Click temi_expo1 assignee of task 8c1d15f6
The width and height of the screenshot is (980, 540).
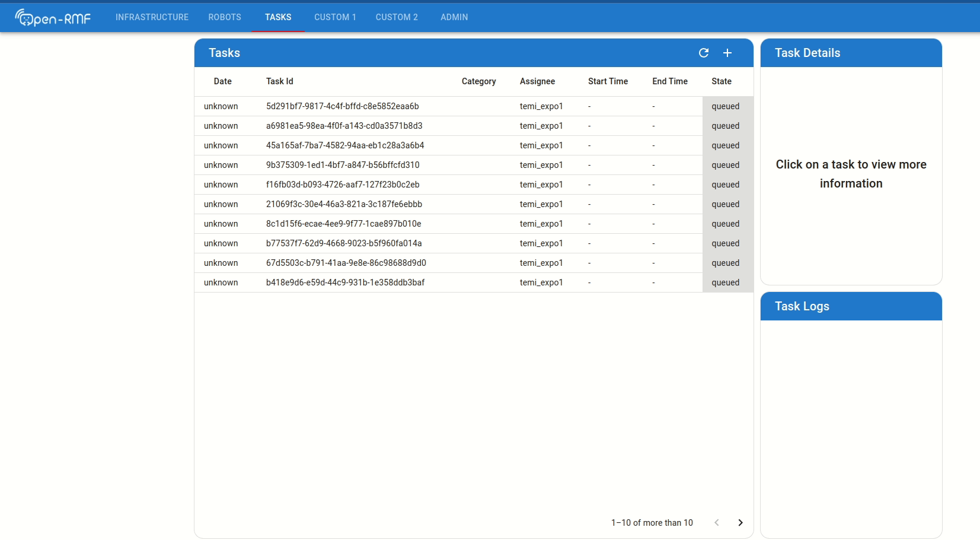coord(541,224)
